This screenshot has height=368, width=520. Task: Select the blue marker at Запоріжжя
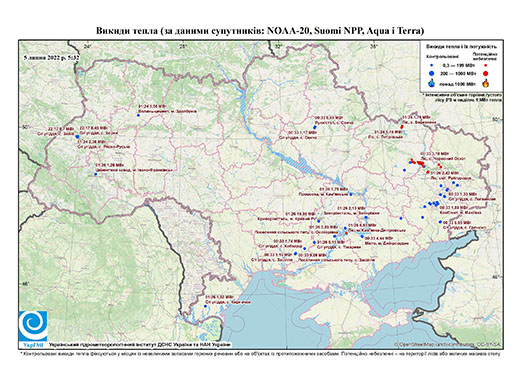click(366, 217)
